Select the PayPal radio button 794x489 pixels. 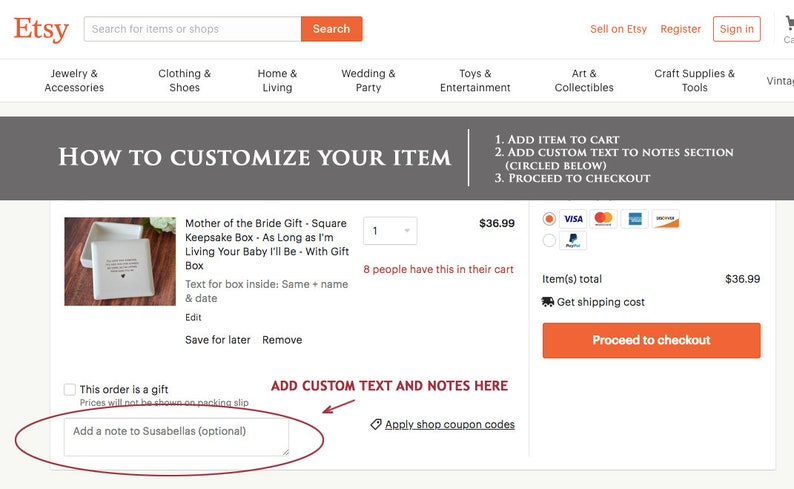click(549, 240)
